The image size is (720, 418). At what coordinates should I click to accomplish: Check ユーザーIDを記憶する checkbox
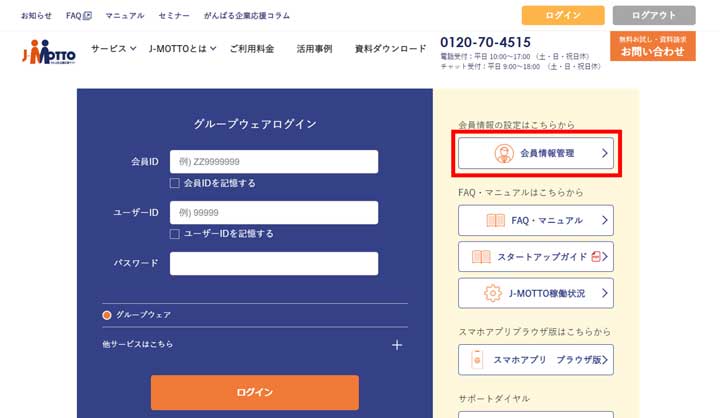point(174,234)
